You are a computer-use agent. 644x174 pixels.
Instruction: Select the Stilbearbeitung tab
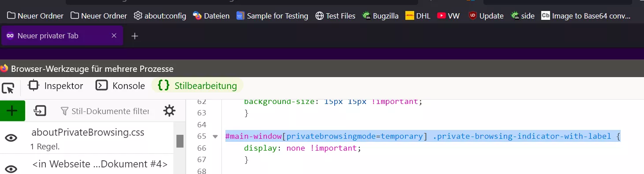pos(197,86)
